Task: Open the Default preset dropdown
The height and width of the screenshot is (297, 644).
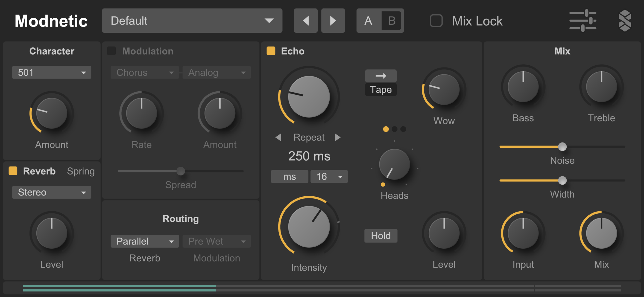Action: point(192,20)
